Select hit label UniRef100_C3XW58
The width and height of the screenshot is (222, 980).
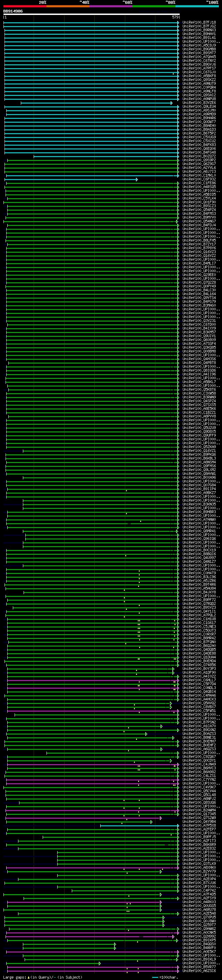tap(199, 394)
